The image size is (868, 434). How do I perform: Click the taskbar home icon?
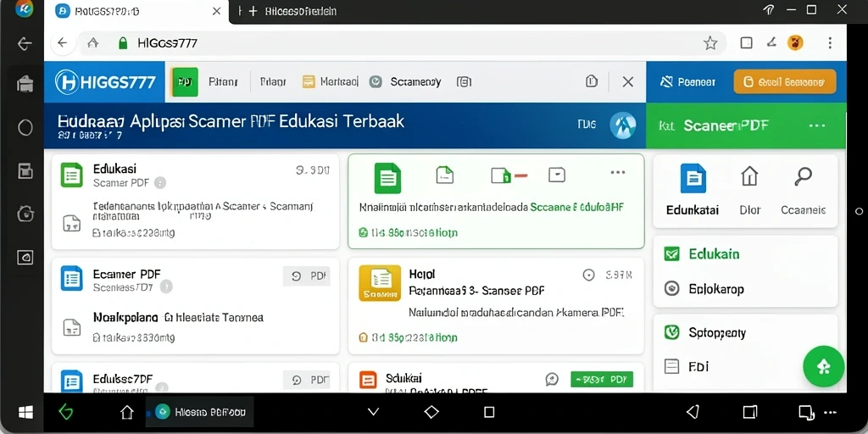click(127, 412)
